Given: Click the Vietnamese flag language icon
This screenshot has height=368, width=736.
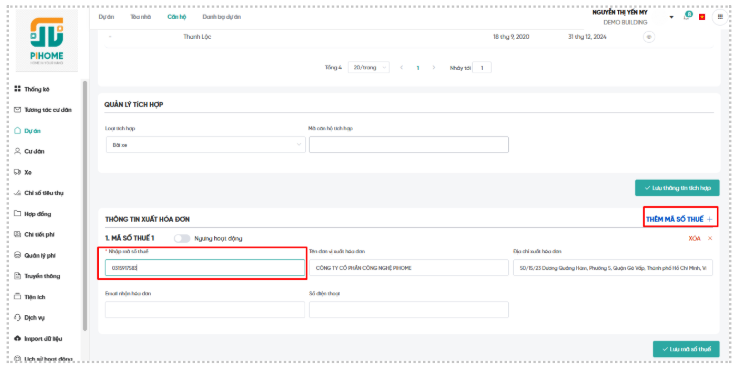Looking at the screenshot, I should [702, 17].
